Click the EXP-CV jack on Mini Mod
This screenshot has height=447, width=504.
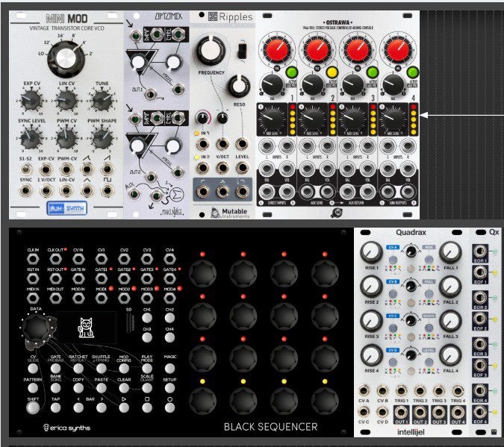tap(46, 169)
